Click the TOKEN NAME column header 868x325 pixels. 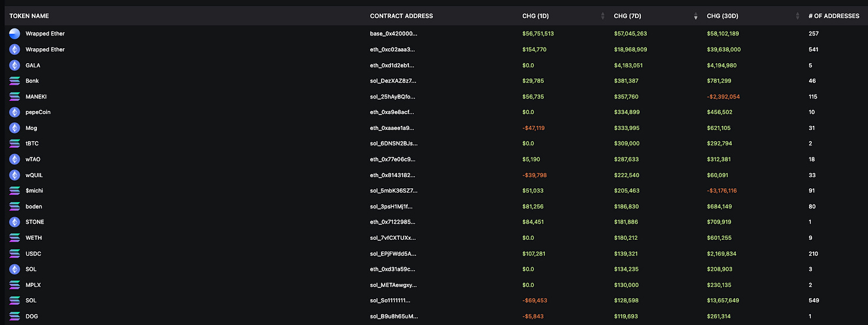coord(29,16)
